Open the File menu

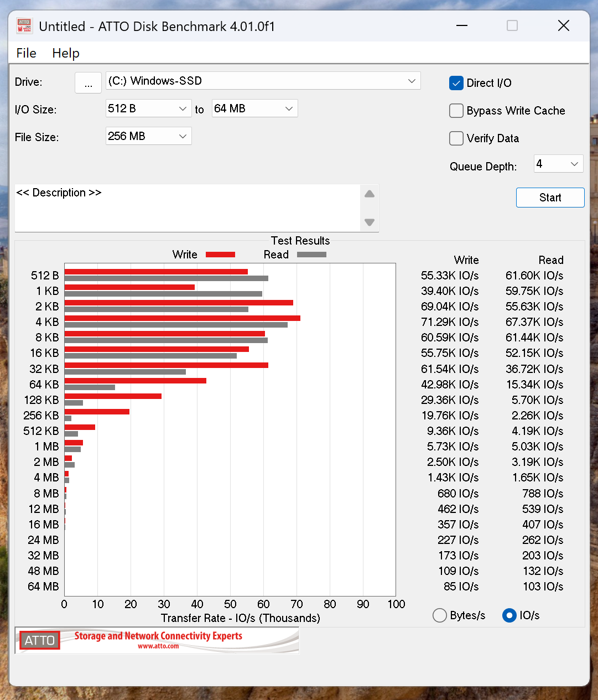click(x=26, y=53)
